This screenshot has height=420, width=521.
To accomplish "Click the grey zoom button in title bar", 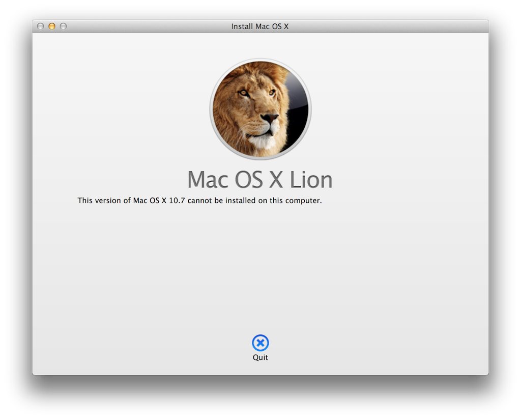I will tap(63, 26).
